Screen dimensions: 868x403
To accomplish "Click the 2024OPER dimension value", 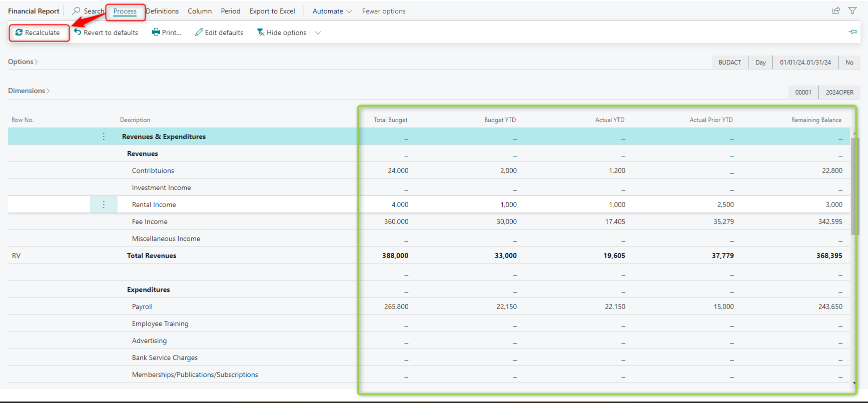I will (x=839, y=92).
